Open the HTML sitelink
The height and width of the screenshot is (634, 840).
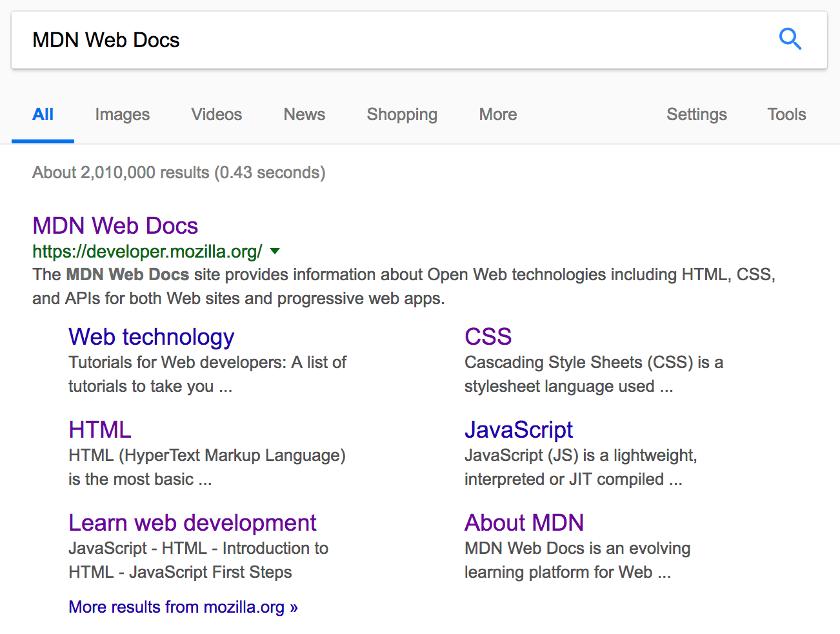pos(99,429)
